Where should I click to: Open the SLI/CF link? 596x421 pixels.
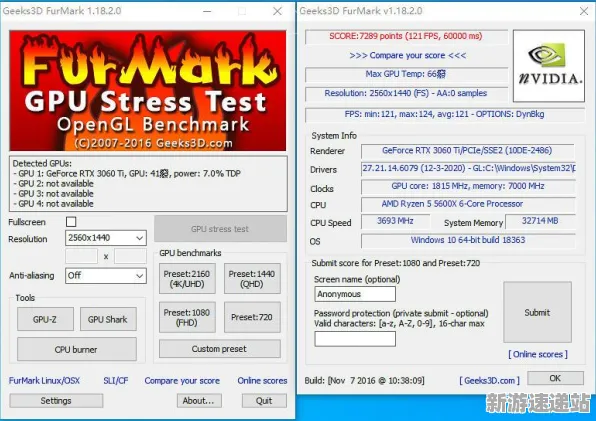(x=116, y=380)
